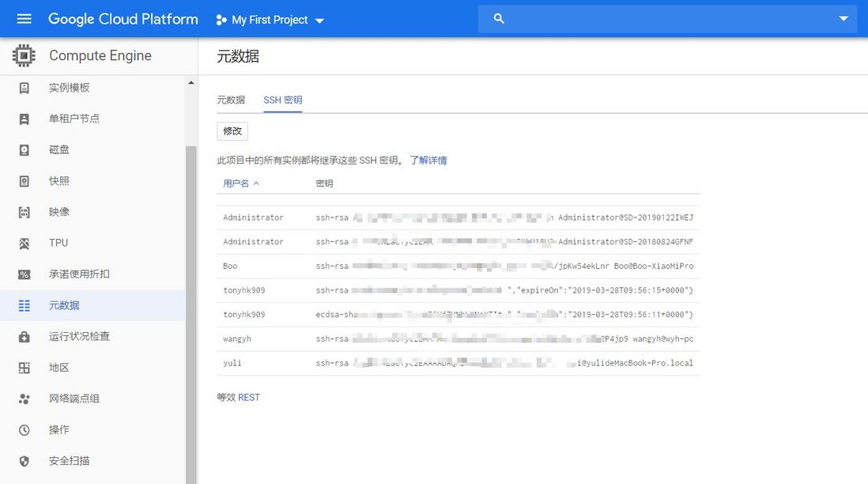The width and height of the screenshot is (868, 484).
Task: Open 网络端点组 in the sidebar
Action: point(74,399)
